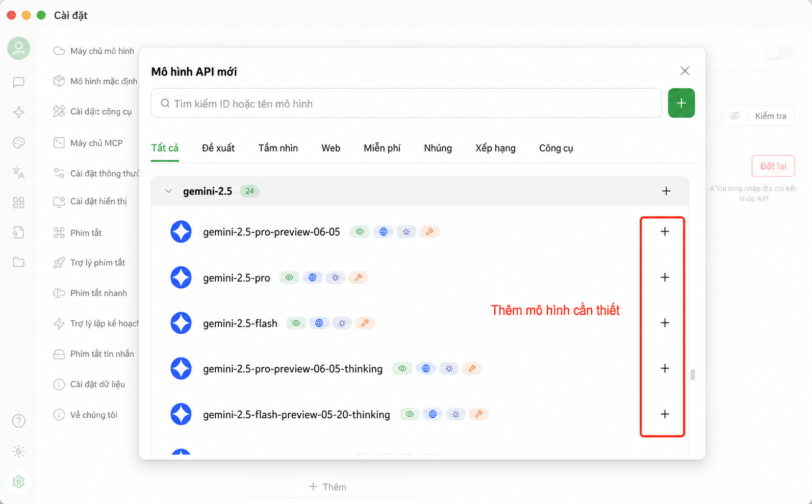Add gemini-2.5-flash-preview-05-20-thinking model with plus
This screenshot has width=812, height=504.
coord(665,414)
